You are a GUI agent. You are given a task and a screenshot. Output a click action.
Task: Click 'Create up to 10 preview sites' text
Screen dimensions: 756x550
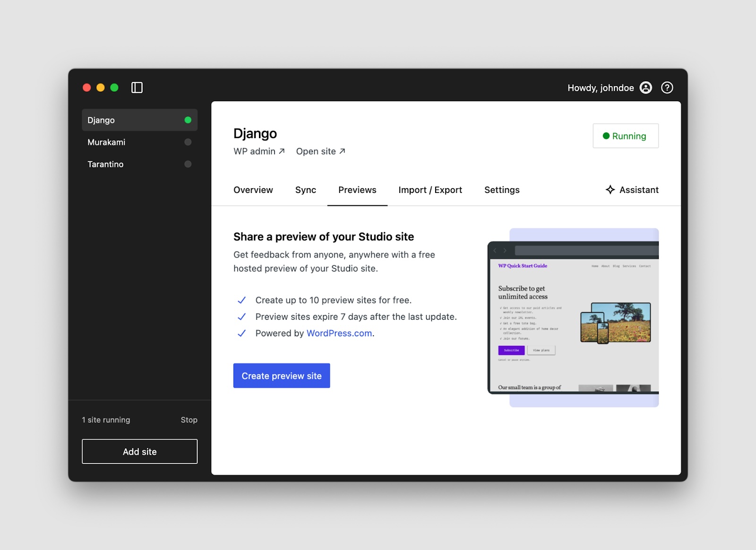pyautogui.click(x=334, y=300)
